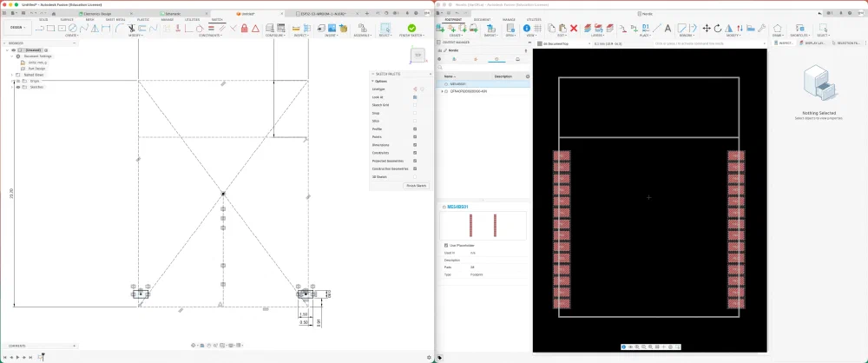868x363 pixels.
Task: Select the Fillet arc tool
Action: [x=119, y=28]
